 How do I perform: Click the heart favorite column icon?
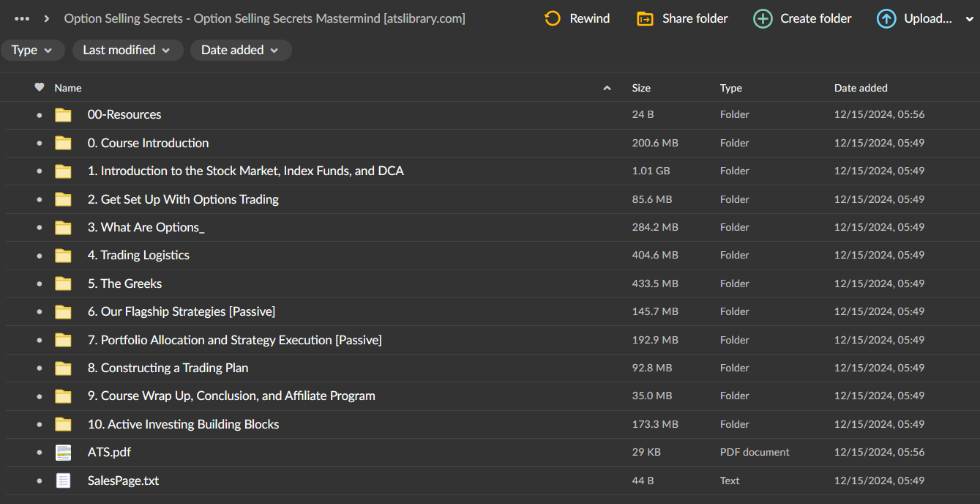click(x=40, y=87)
